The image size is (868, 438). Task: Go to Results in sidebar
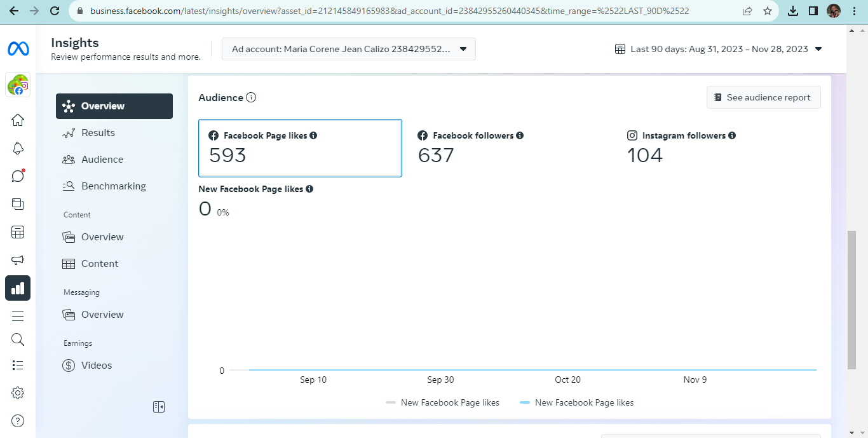click(98, 133)
